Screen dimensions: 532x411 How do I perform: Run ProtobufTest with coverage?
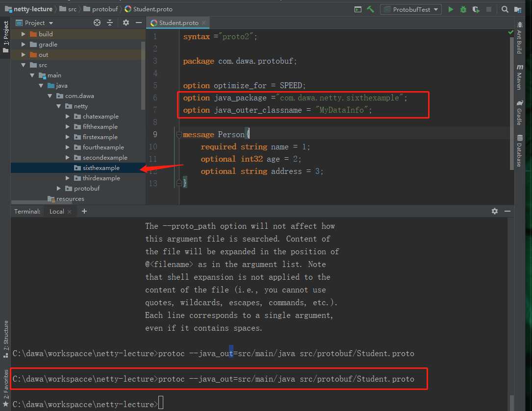(476, 9)
